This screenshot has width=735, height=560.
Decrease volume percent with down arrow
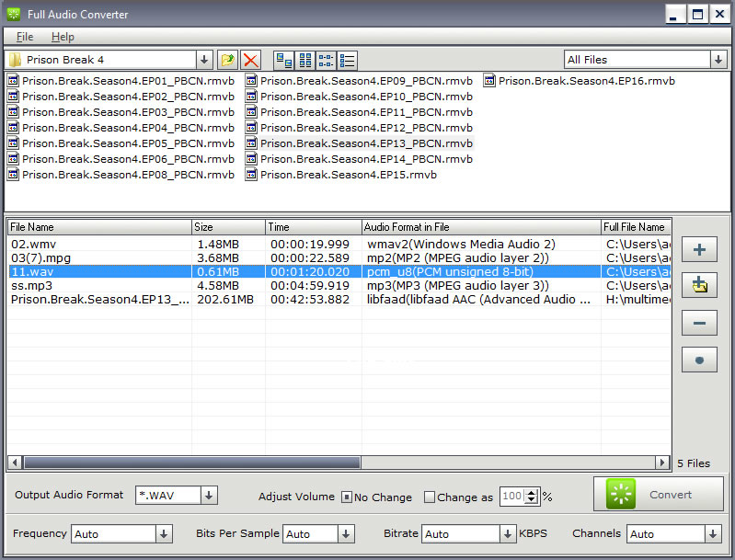coord(531,499)
